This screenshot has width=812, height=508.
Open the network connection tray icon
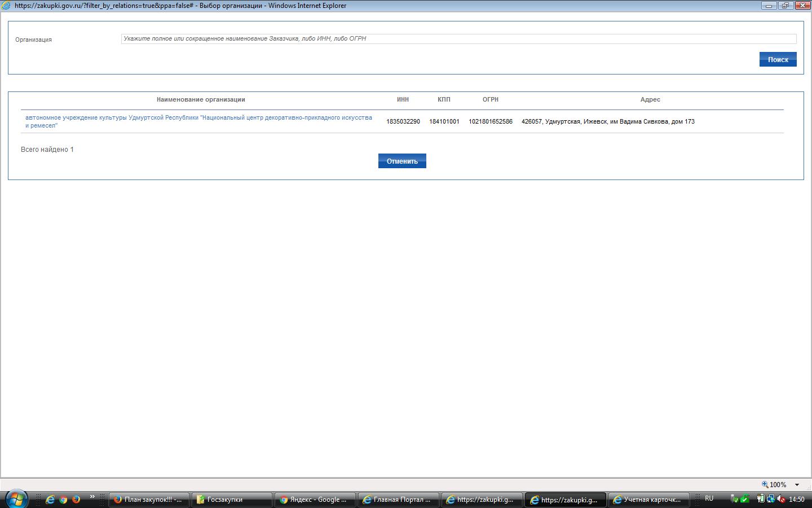point(771,499)
